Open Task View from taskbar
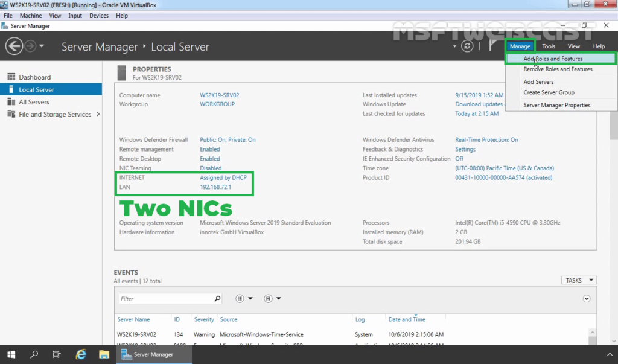This screenshot has height=364, width=618. click(57, 354)
